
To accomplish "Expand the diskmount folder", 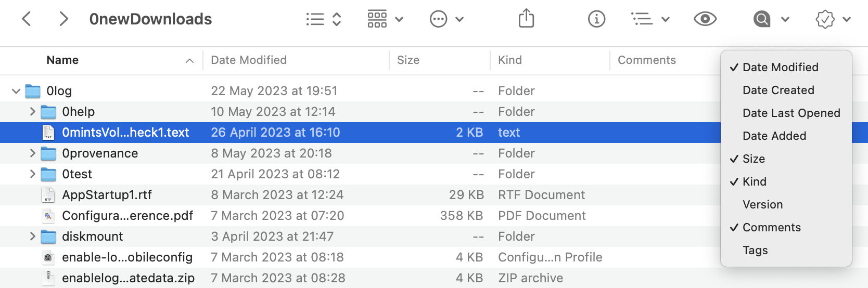I will pos(32,237).
